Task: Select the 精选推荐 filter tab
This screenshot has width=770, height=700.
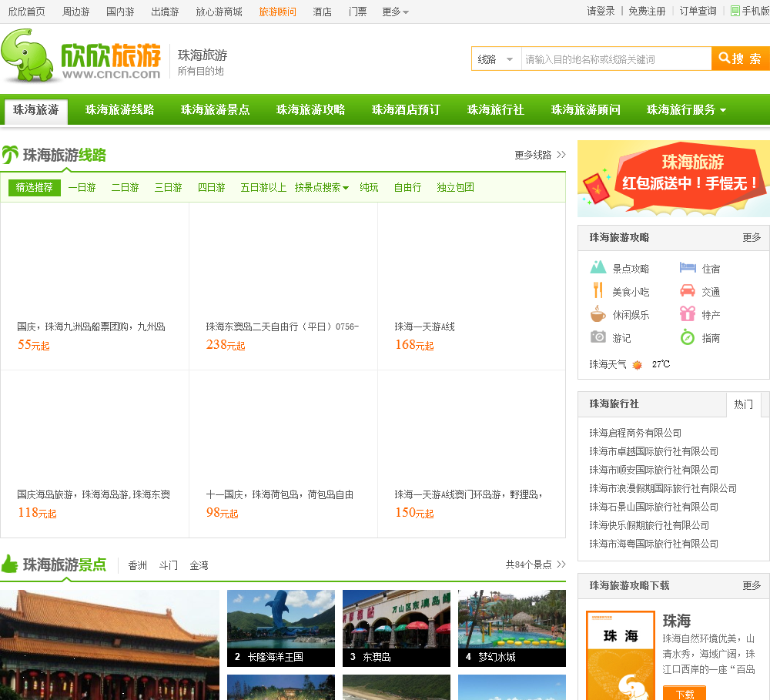Action: point(35,187)
